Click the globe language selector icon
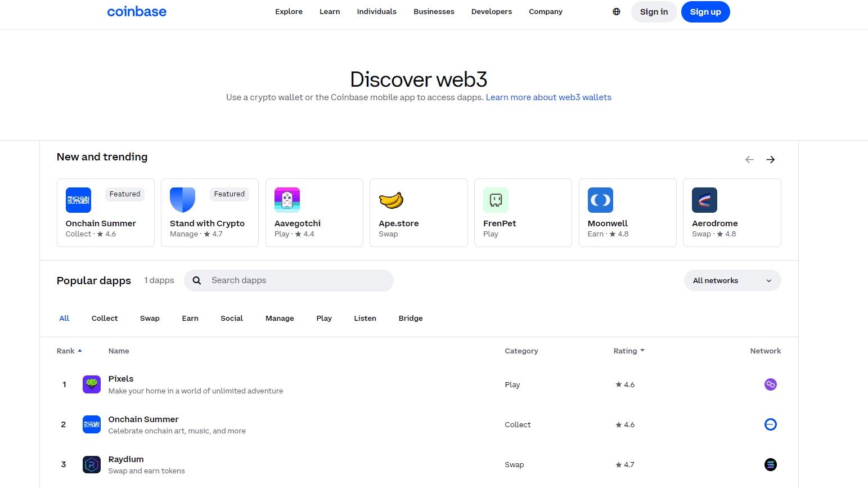 617,12
